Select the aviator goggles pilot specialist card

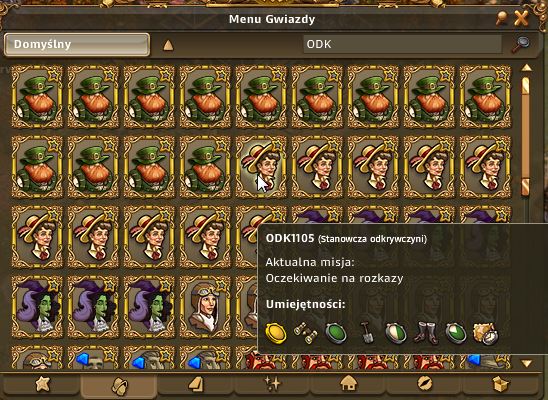coord(205,306)
